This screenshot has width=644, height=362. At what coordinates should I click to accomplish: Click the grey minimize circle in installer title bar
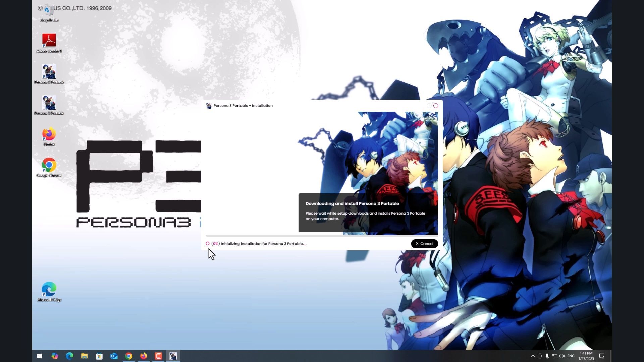click(x=429, y=106)
